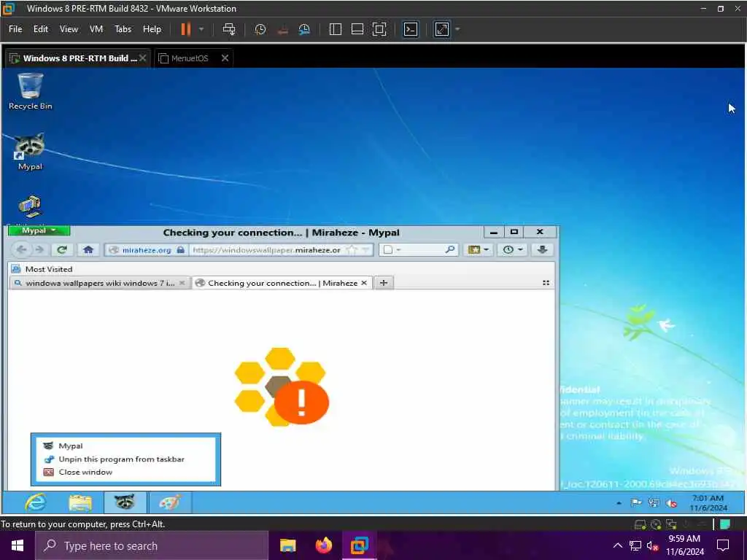Open the Mypal downloads arrow button
This screenshot has height=560, width=747.
542,249
